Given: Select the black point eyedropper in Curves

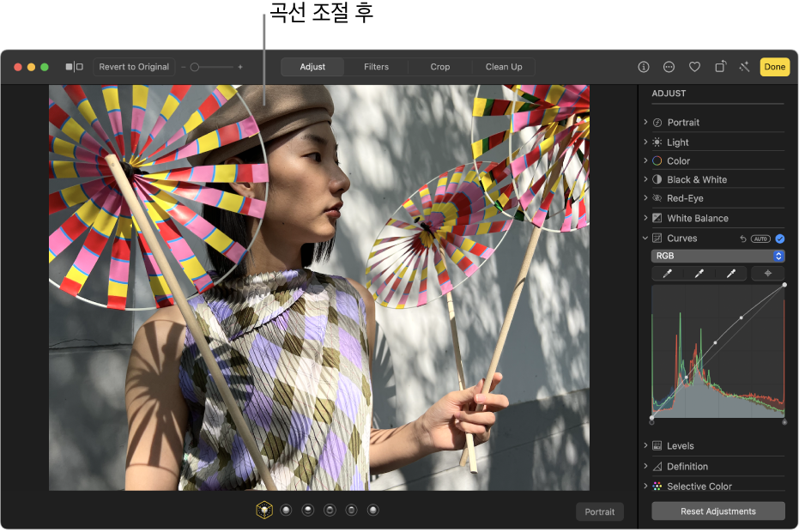Looking at the screenshot, I should click(x=667, y=274).
